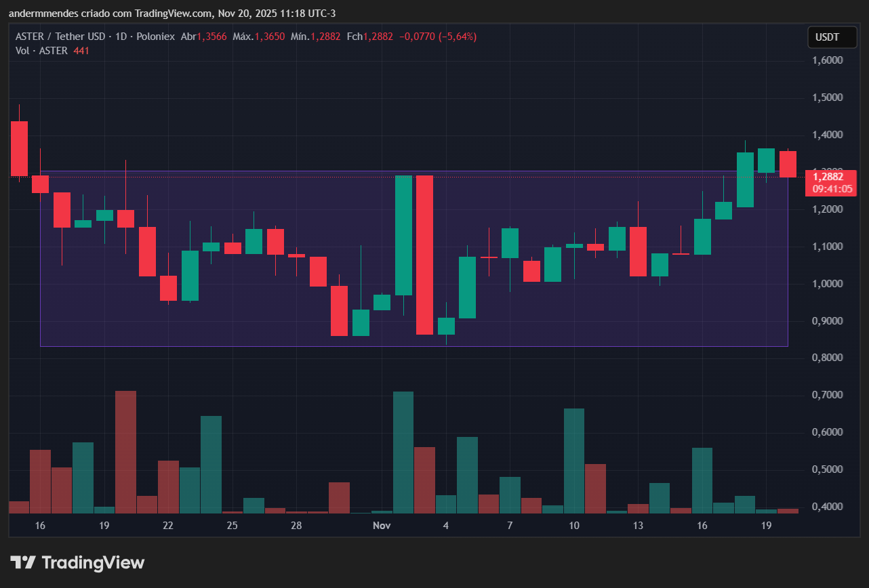The width and height of the screenshot is (869, 588).
Task: Open the Poloniex exchange selector
Action: pos(156,37)
